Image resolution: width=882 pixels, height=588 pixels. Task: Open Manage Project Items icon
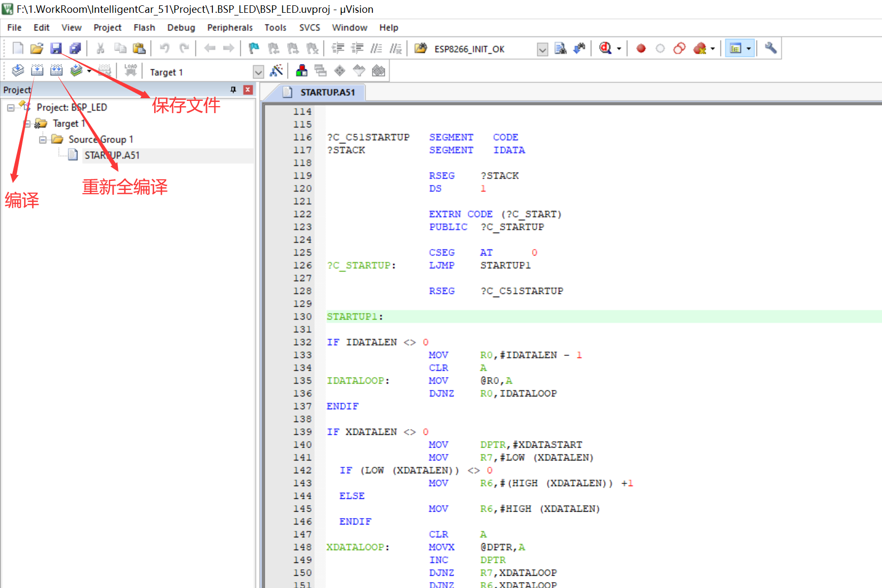point(301,70)
